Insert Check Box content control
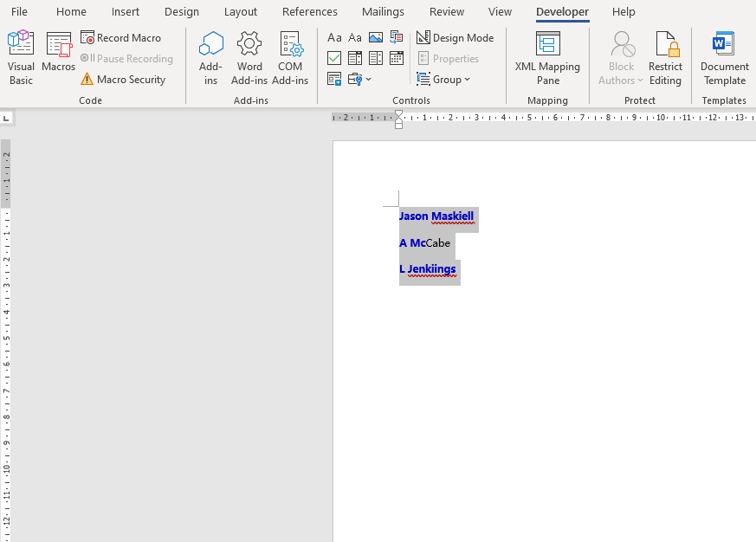The width and height of the screenshot is (756, 542). pyautogui.click(x=334, y=58)
